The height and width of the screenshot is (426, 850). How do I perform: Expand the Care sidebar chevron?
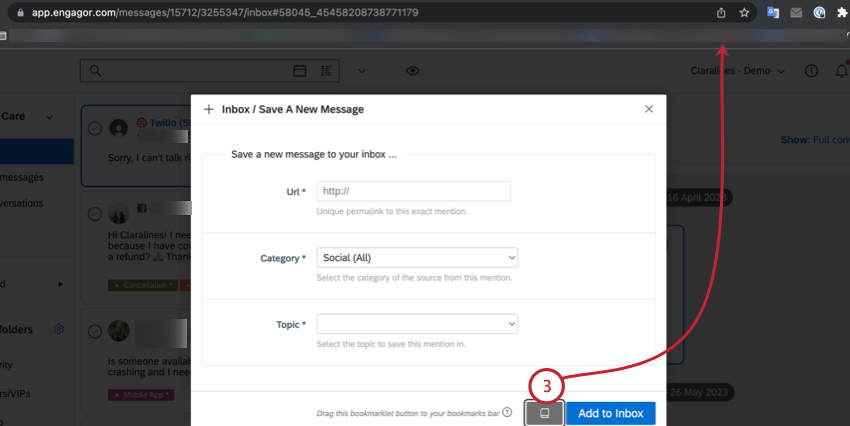point(49,117)
